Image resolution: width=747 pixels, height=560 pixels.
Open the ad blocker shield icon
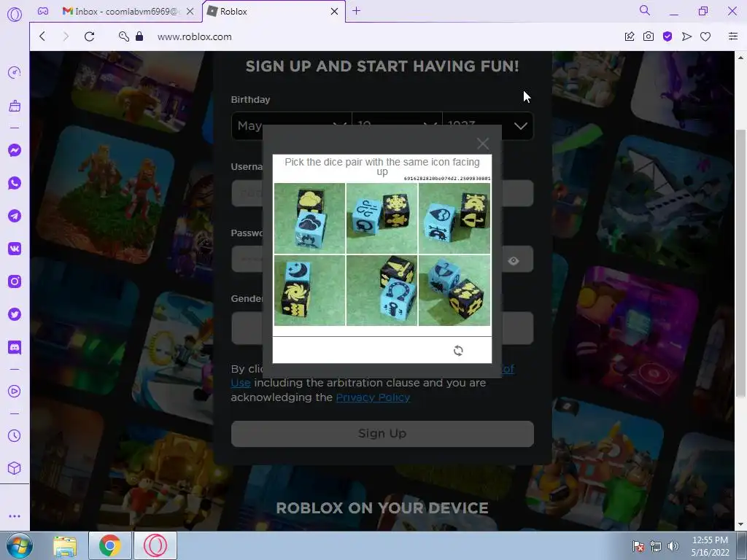coord(667,36)
